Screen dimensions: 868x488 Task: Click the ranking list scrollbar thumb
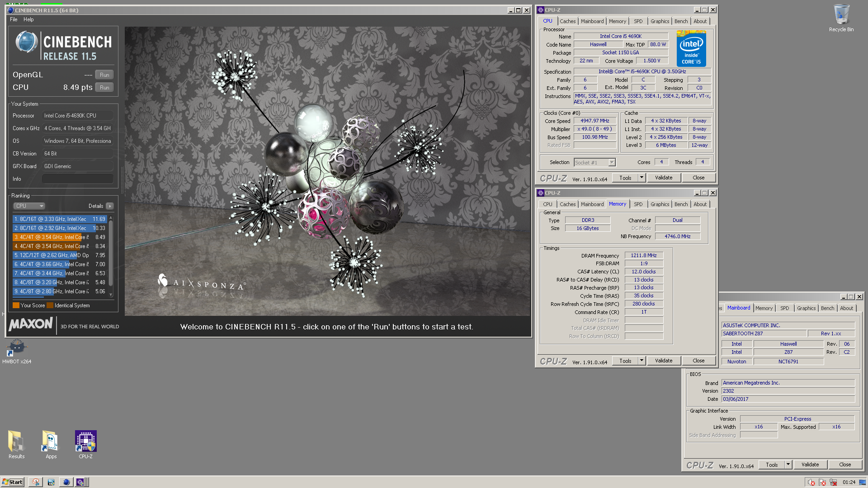click(111, 253)
